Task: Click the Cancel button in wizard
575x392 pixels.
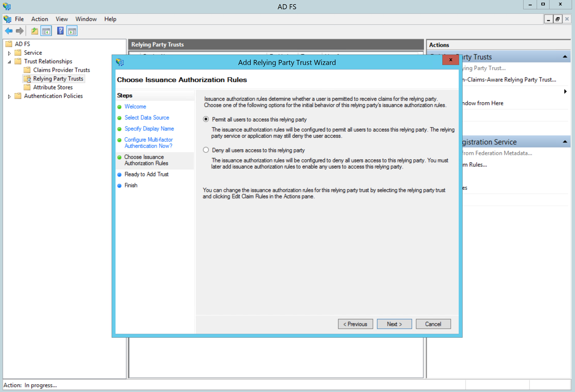Action: 433,324
